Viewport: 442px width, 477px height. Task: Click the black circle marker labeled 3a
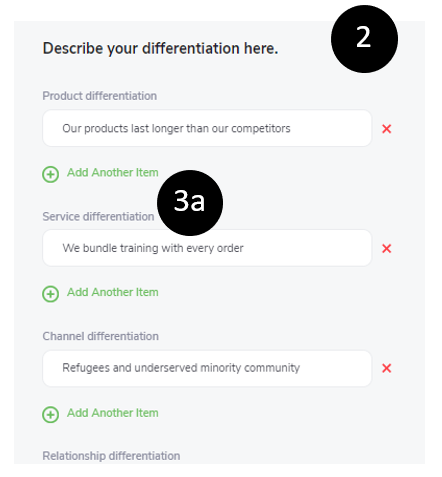point(190,203)
